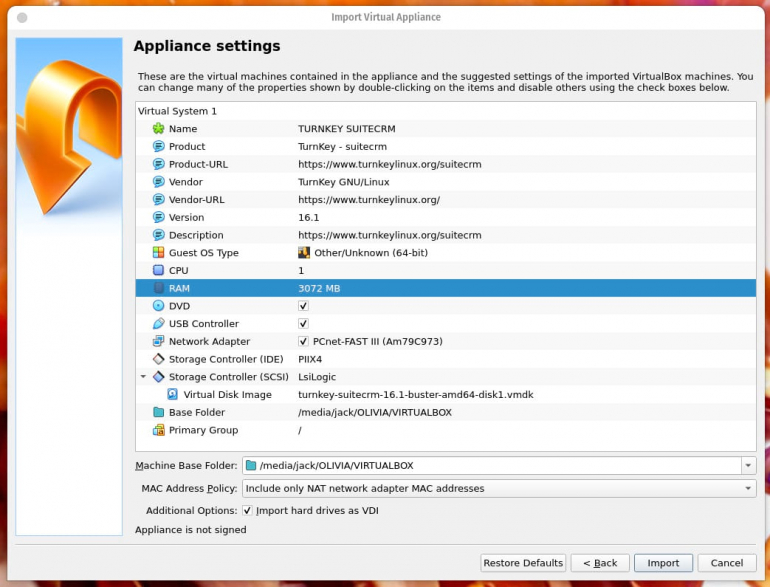Click the RAM icon in selected row

click(158, 288)
